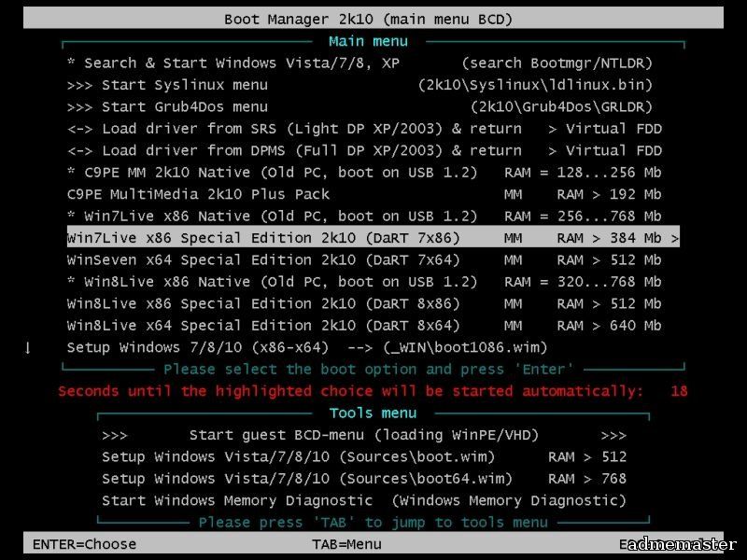The image size is (747, 560).
Task: Select WinSeven x64 Special Edition 2k10 entry
Action: (x=364, y=260)
